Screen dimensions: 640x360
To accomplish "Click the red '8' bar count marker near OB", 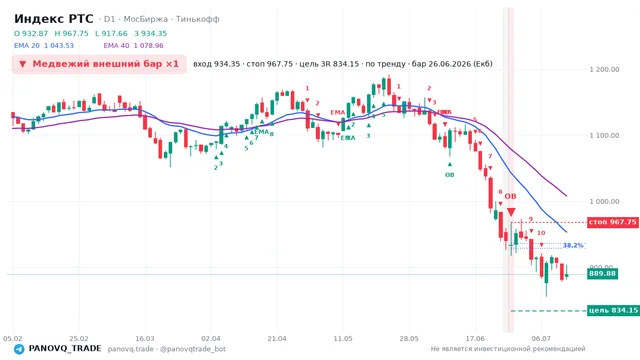I will point(500,192).
